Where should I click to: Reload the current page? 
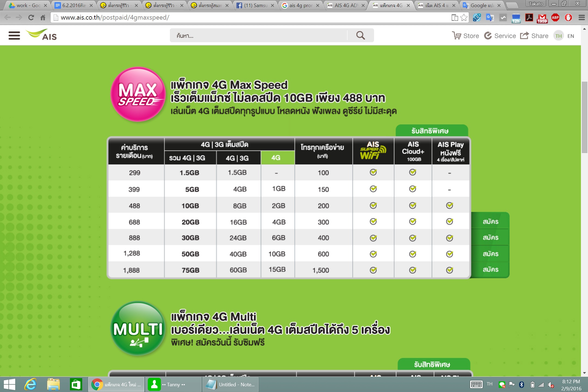pos(31,18)
